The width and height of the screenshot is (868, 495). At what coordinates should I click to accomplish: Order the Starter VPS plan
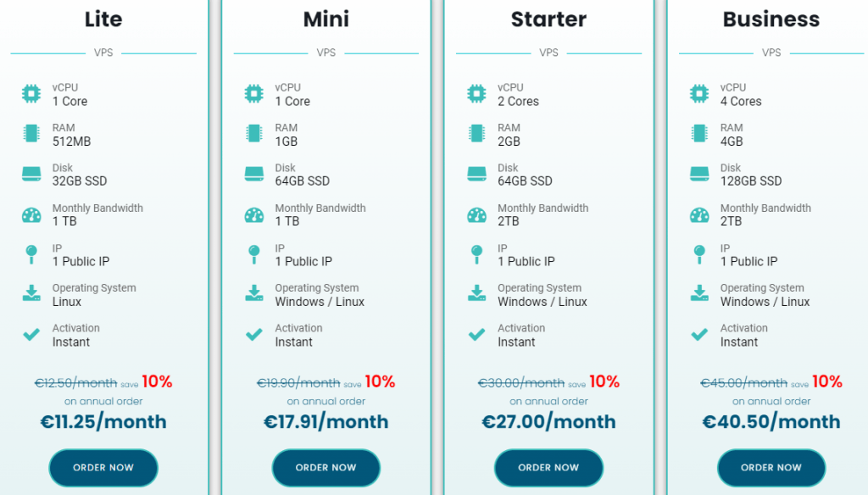coord(548,468)
